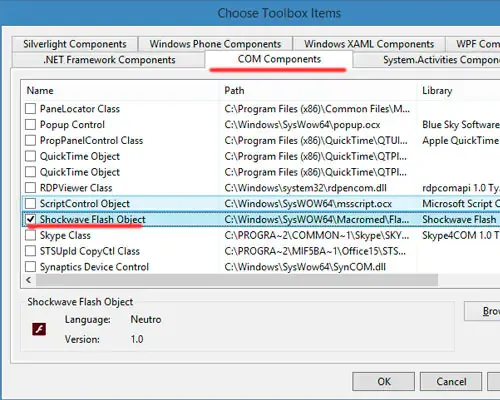Click the SynCOM.dll path cell

click(x=305, y=267)
